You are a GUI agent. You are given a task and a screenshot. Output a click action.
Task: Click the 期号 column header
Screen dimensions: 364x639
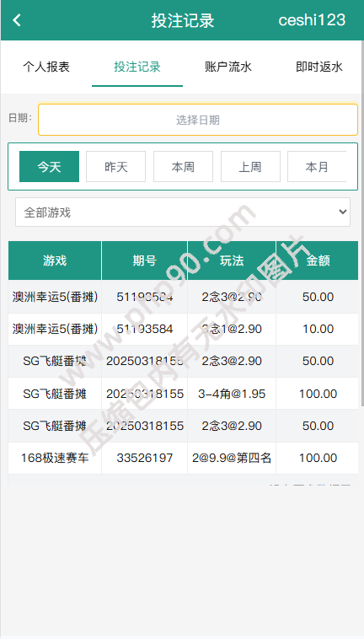[x=145, y=260]
